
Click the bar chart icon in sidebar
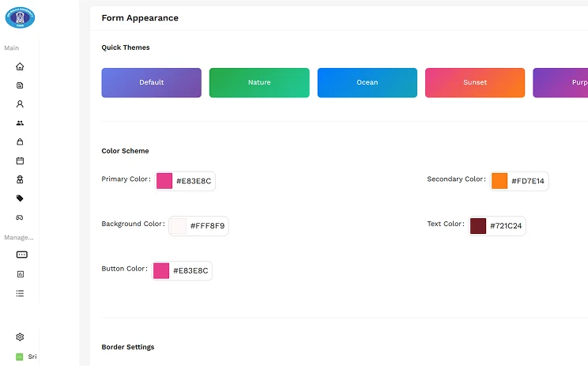[x=20, y=274]
